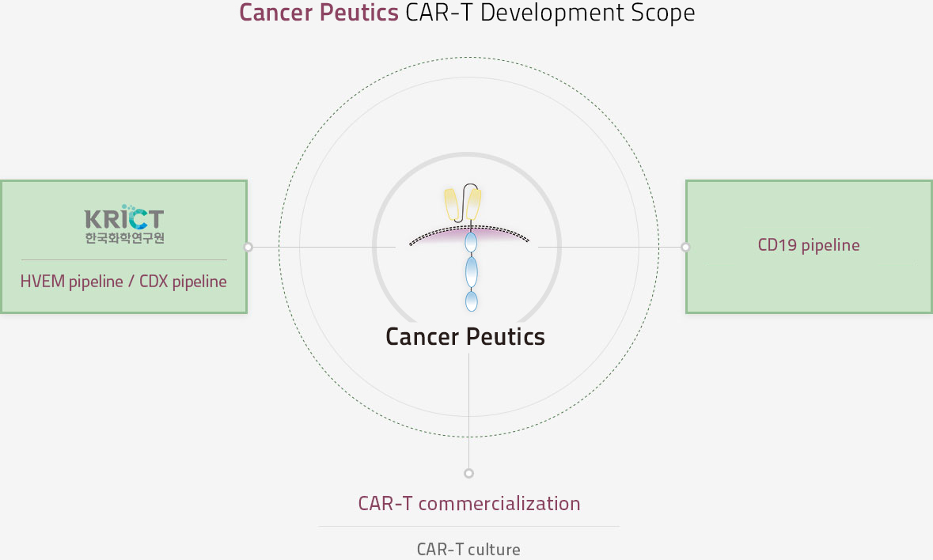Click the Korean text 한국화학연구원
The height and width of the screenshot is (560, 933).
[x=124, y=238]
